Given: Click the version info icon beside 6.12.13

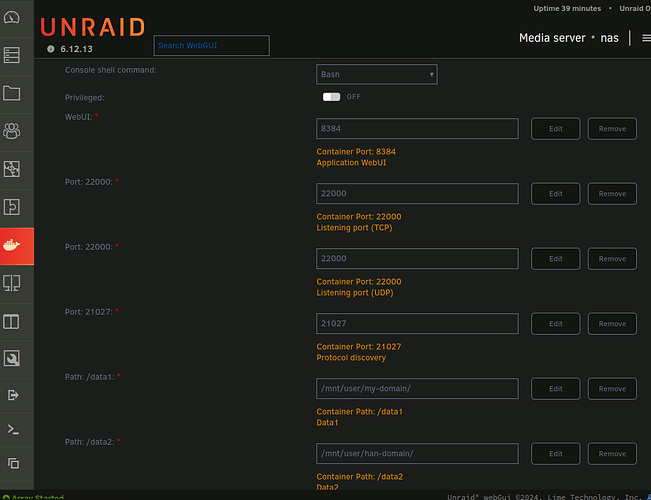Looking at the screenshot, I should [x=51, y=49].
